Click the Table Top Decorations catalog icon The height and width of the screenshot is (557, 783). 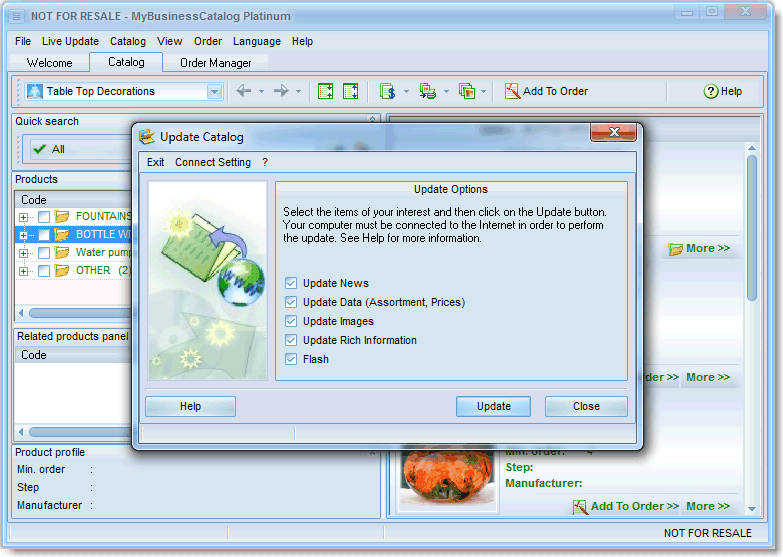pyautogui.click(x=34, y=91)
